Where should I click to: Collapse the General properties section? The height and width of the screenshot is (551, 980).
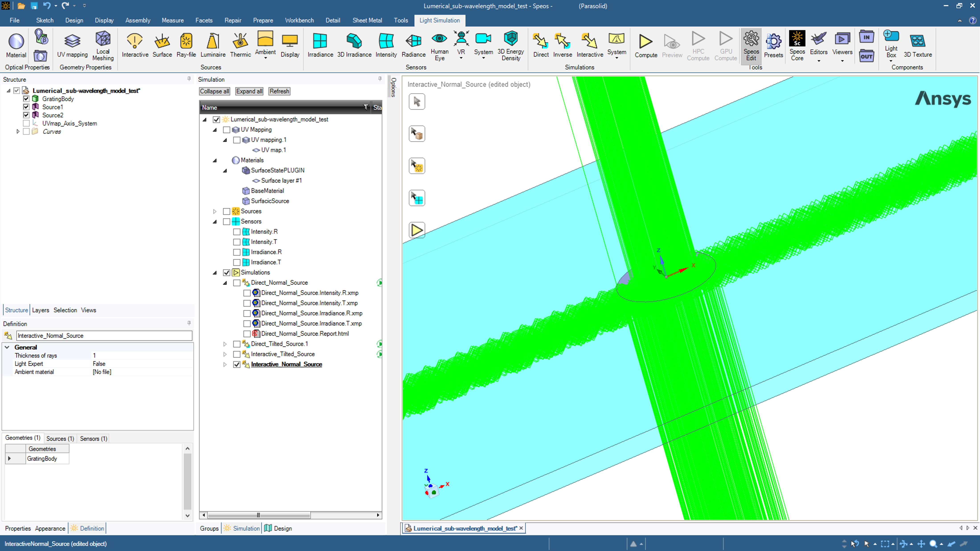tap(7, 347)
